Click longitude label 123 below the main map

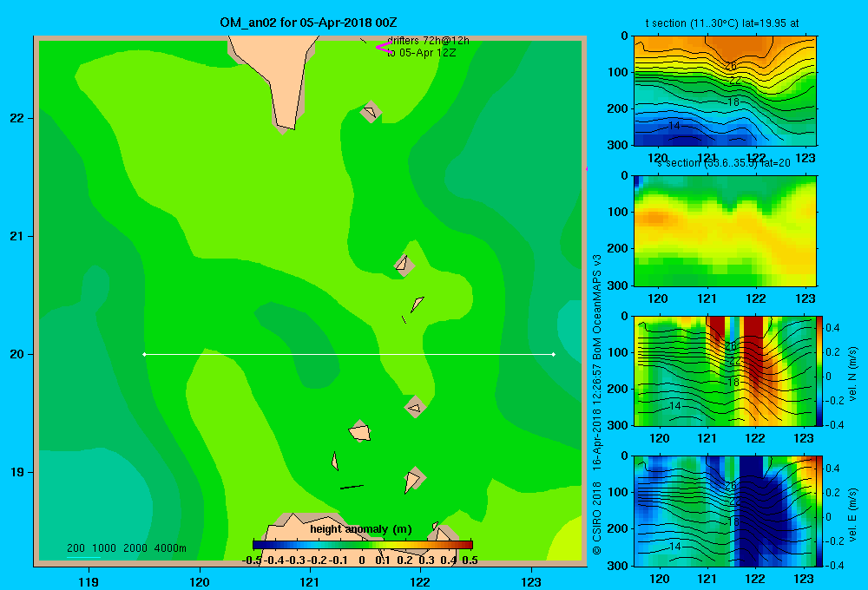(x=531, y=581)
